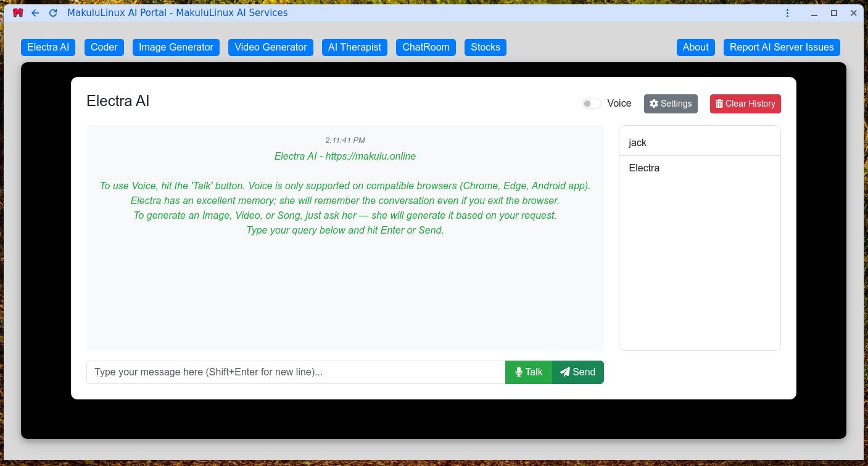Reload the page with the refresh icon
This screenshot has width=868, height=466.
tap(53, 13)
